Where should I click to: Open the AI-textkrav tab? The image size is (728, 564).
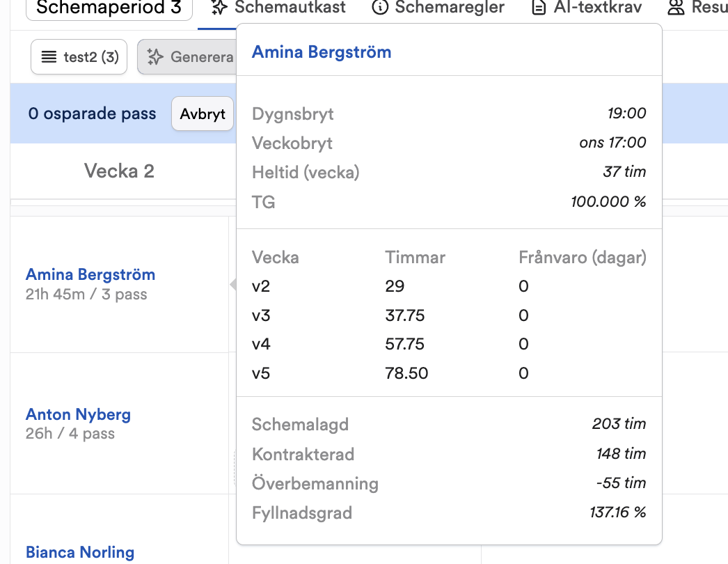587,8
